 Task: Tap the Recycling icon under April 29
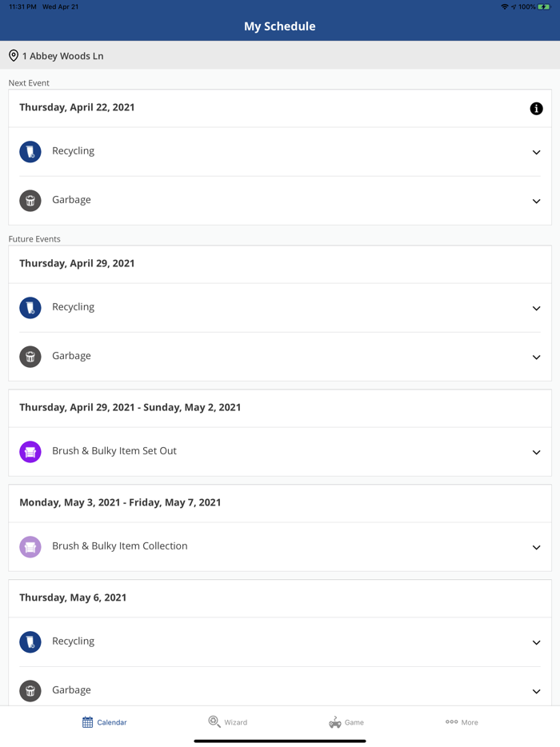tap(30, 308)
